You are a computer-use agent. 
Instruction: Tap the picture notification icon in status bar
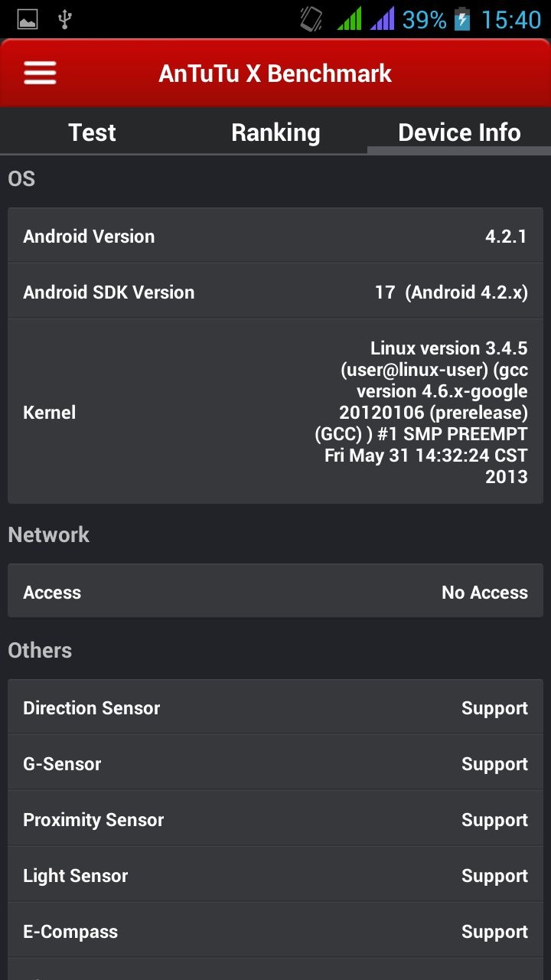point(28,19)
